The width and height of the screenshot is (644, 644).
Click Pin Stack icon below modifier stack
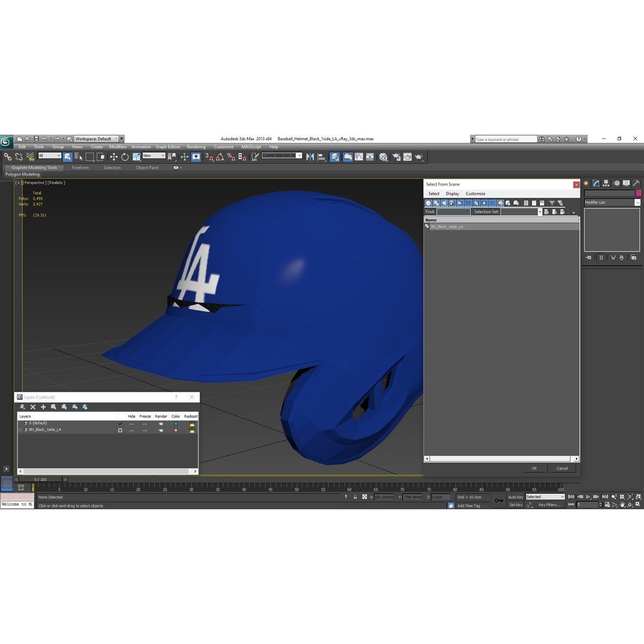point(589,258)
